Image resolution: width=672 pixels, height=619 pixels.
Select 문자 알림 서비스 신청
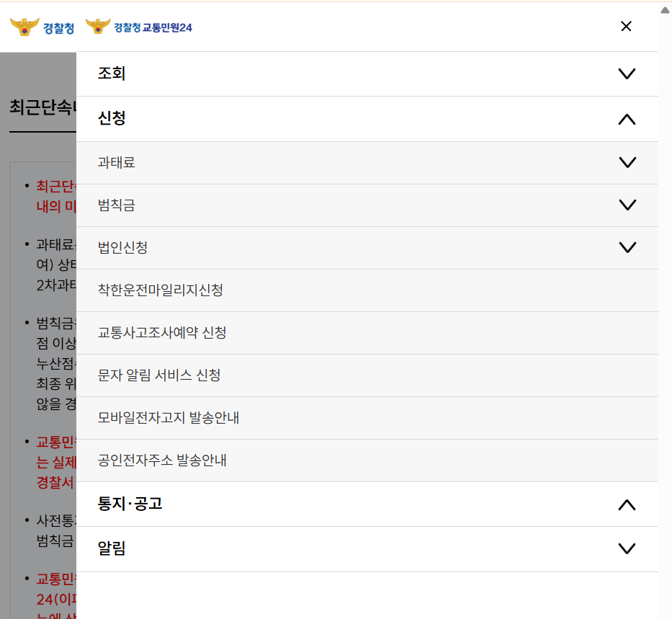coord(159,375)
